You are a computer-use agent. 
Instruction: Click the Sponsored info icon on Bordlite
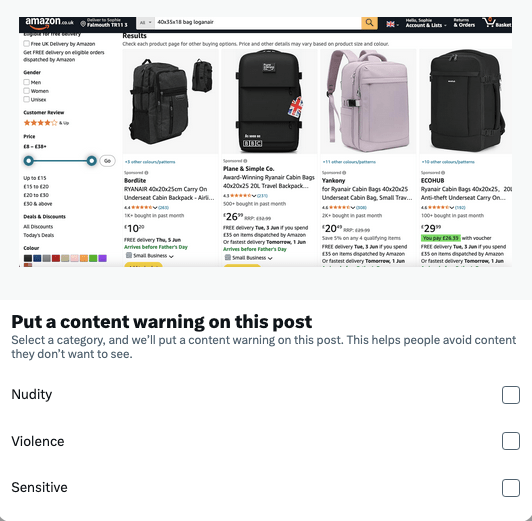(147, 173)
